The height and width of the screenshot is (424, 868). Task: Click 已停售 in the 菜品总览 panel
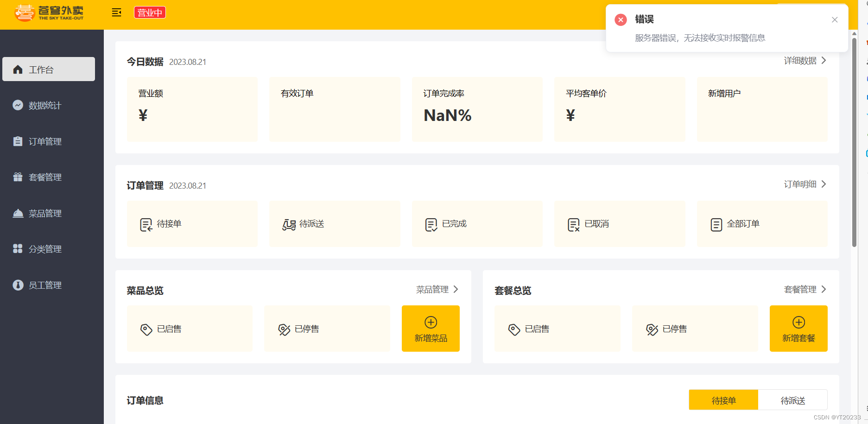tap(327, 329)
